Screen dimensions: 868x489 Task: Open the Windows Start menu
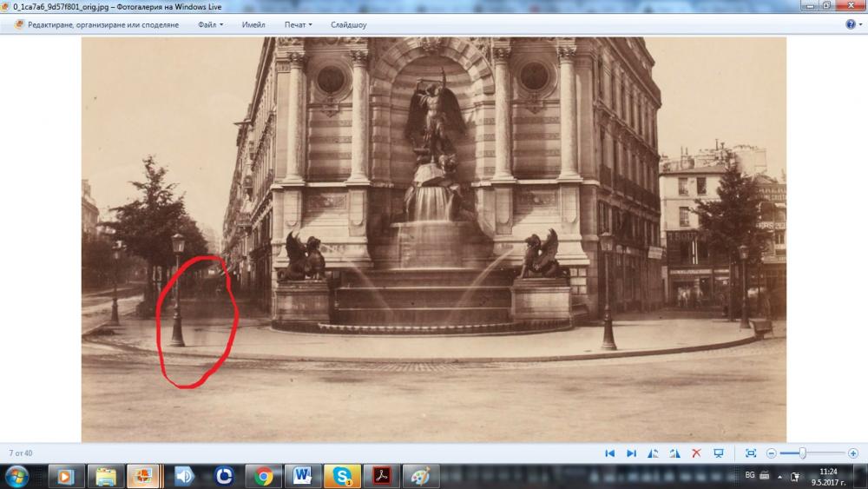[16, 476]
